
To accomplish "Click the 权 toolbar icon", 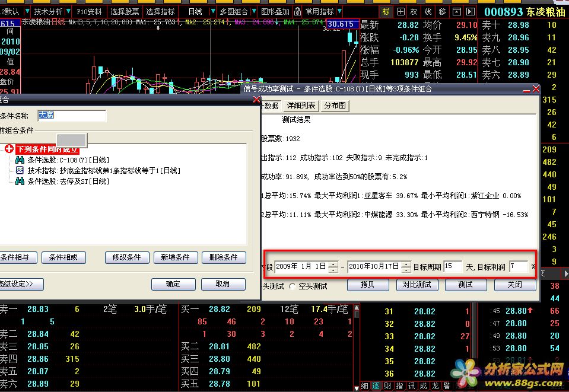I will point(414,12).
